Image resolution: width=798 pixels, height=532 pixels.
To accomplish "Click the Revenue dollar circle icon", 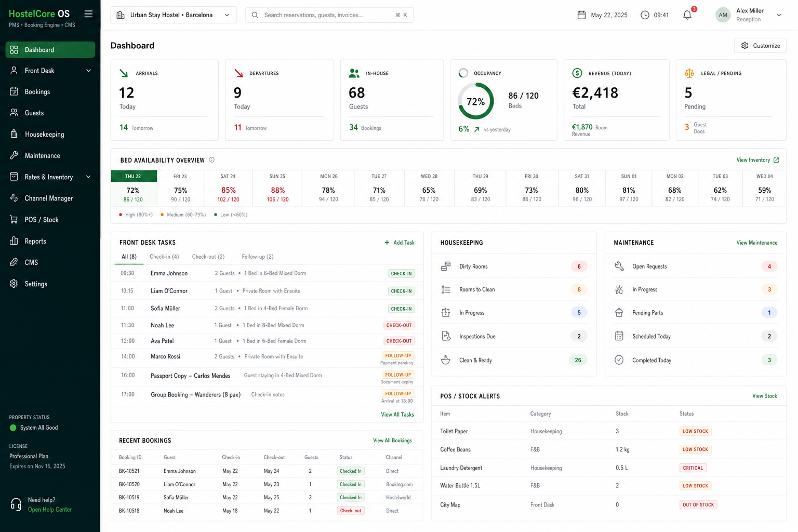I will click(577, 73).
